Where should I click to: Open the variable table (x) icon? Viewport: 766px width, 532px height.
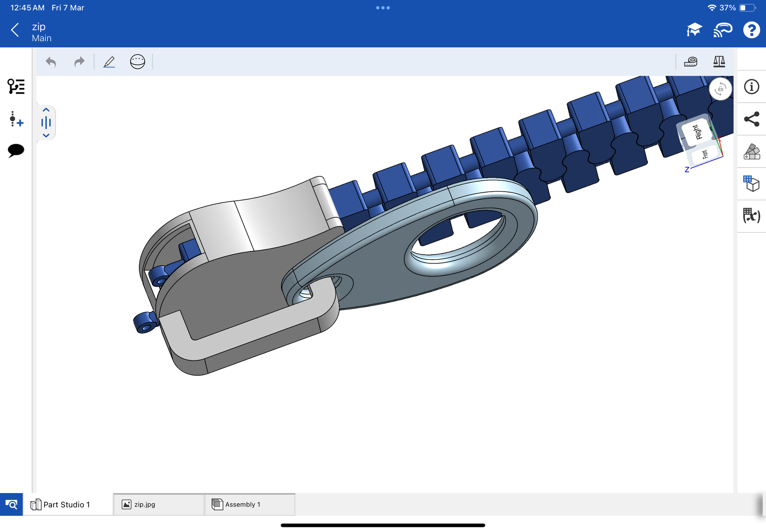pos(751,216)
